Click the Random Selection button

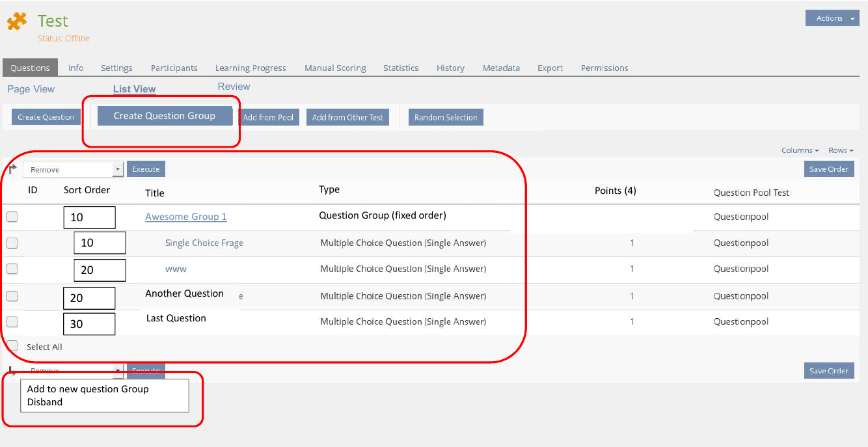[x=446, y=118]
